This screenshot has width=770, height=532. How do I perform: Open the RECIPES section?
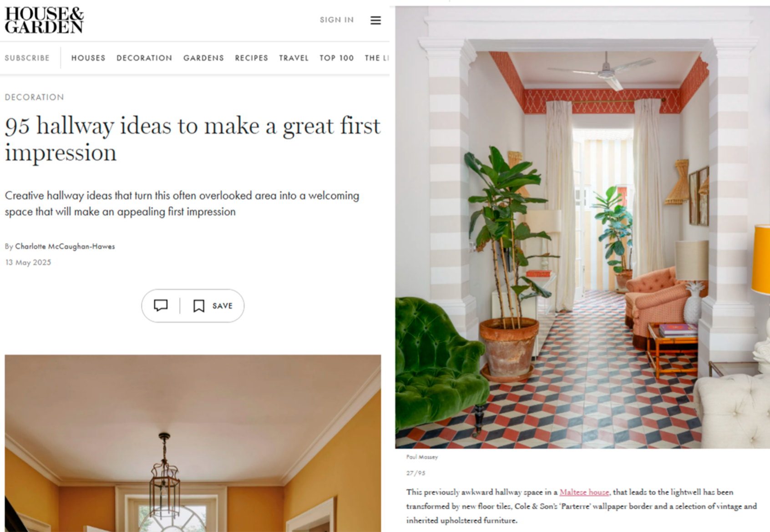(252, 58)
